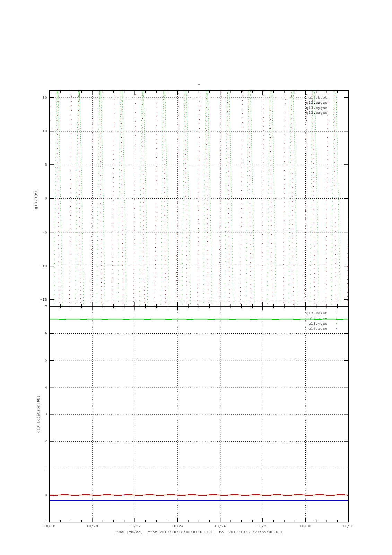The height and width of the screenshot is (555, 392).
Task: Click the -15 tick on the g13.B axis
Action: click(44, 300)
